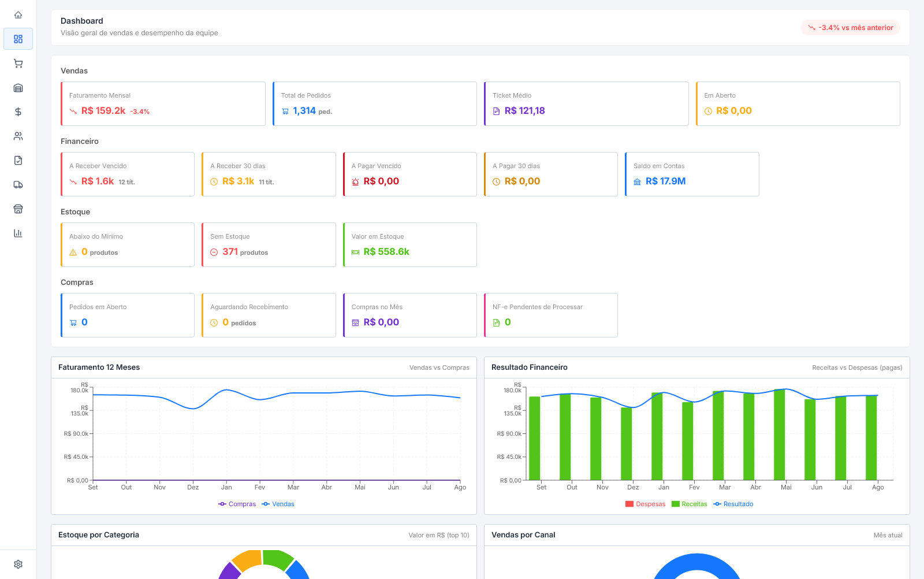Viewport: 924px width, 579px height.
Task: Click the R$ 3.1k A Receber value
Action: 239,181
